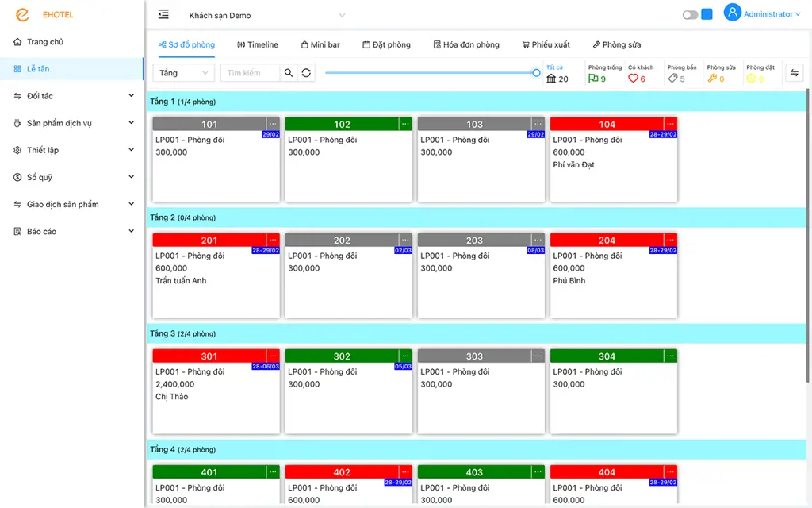Click the blue square icon in header
The height and width of the screenshot is (508, 812).
pyautogui.click(x=707, y=14)
